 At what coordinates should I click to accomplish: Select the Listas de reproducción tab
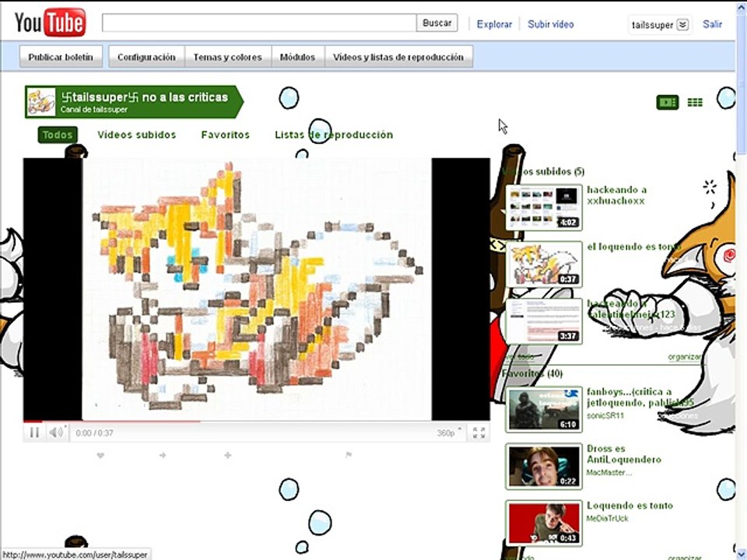[334, 135]
